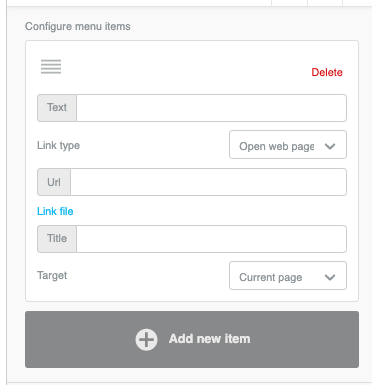This screenshot has height=385, width=372.
Task: Click blank card area beside the reorder handle
Action: (x=183, y=67)
